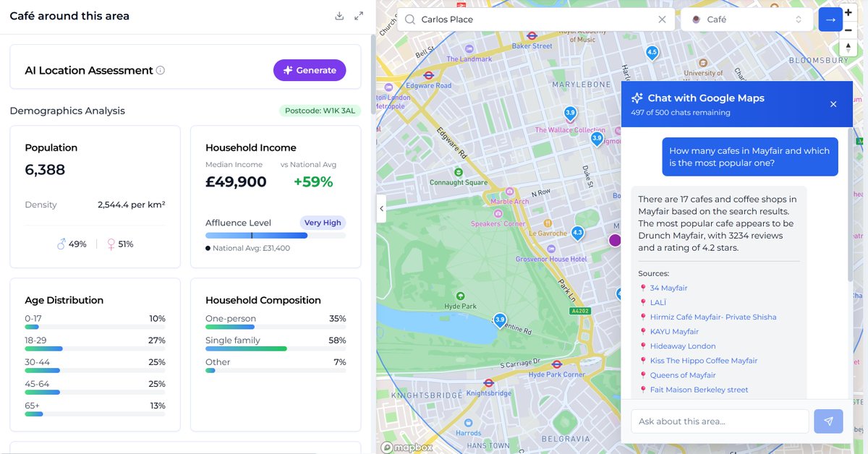Submit search with blue arrow button

pyautogui.click(x=830, y=20)
